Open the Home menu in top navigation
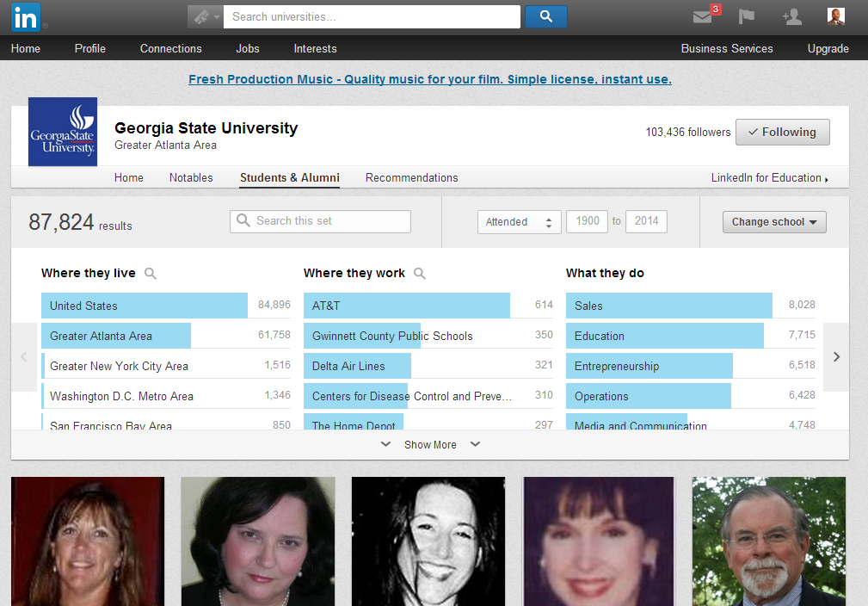868x606 pixels. 26,49
